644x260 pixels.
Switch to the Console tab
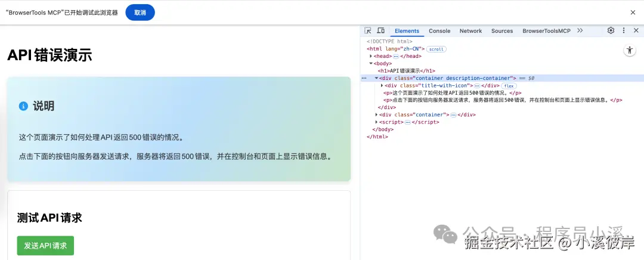439,31
